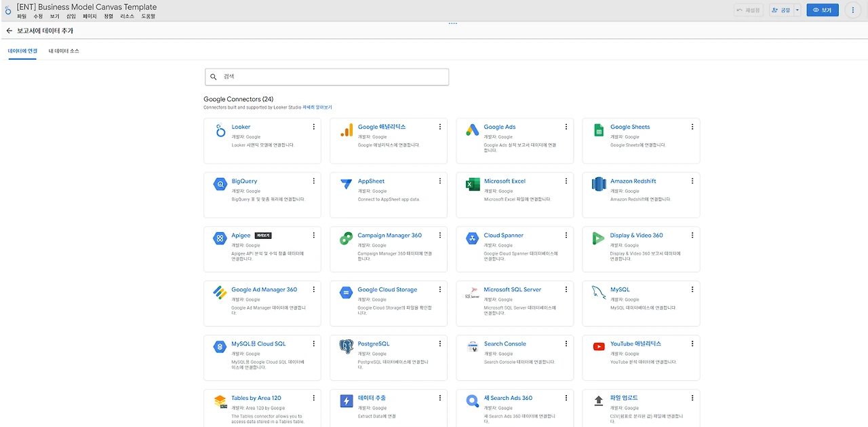Image resolution: width=868 pixels, height=427 pixels.
Task: Click the Campaign Manager 360 icon
Action: [x=347, y=238]
